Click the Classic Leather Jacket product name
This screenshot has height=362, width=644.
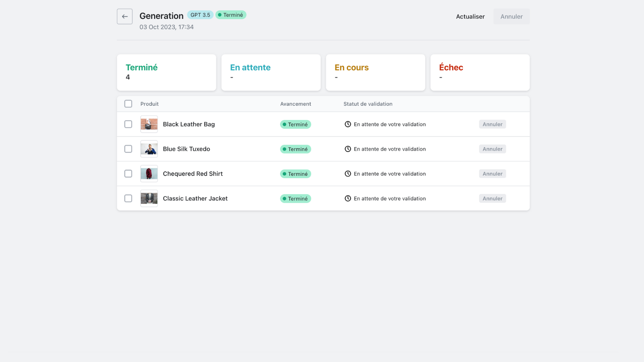195,198
